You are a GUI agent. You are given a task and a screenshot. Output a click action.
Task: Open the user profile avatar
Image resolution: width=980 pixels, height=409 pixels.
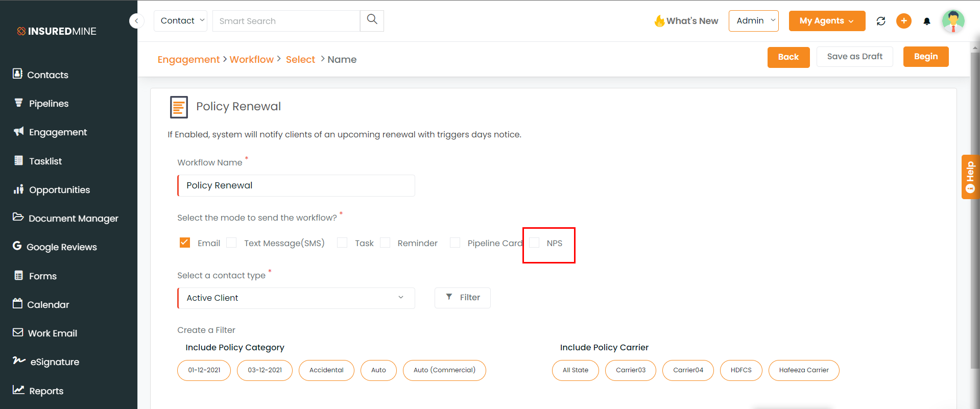pyautogui.click(x=953, y=21)
